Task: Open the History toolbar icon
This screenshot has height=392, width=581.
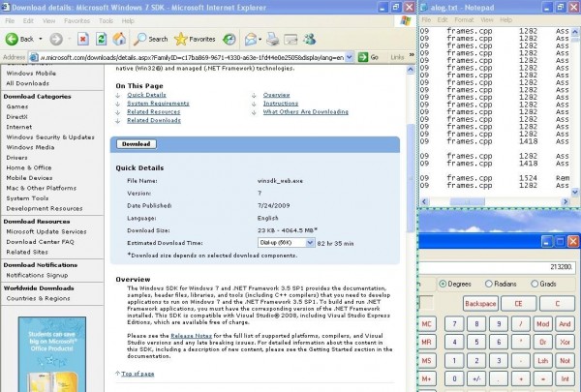Action: coord(229,39)
